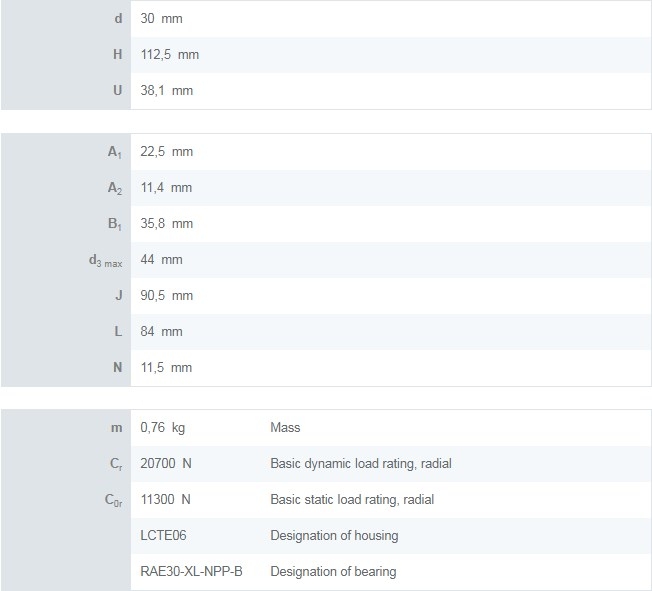Click the 11,4 mm value for A2
The width and height of the screenshot is (652, 591).
pos(166,187)
